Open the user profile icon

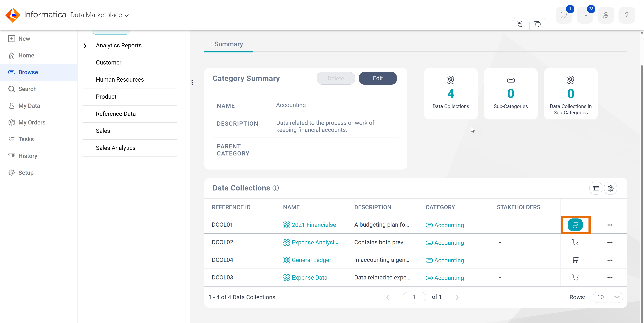click(x=606, y=15)
